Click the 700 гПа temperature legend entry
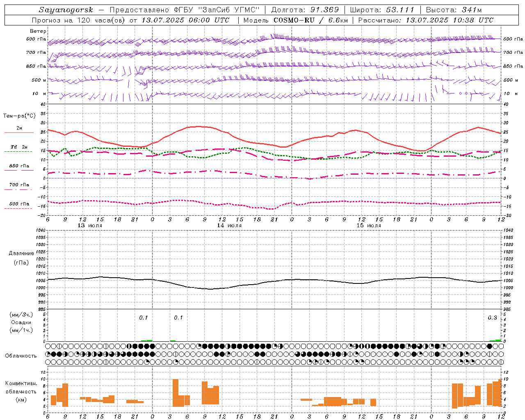Image resolution: width=525 pixels, height=420 pixels. point(19,185)
